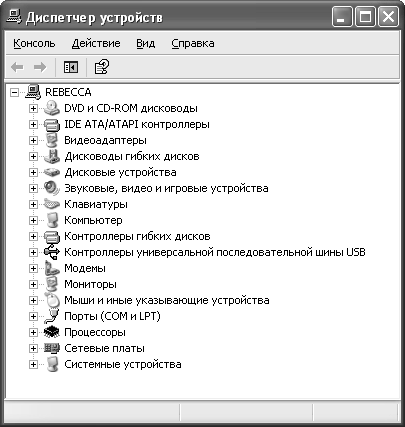Open the Консоль menu
Viewport: 405px width, 427px height.
[34, 43]
